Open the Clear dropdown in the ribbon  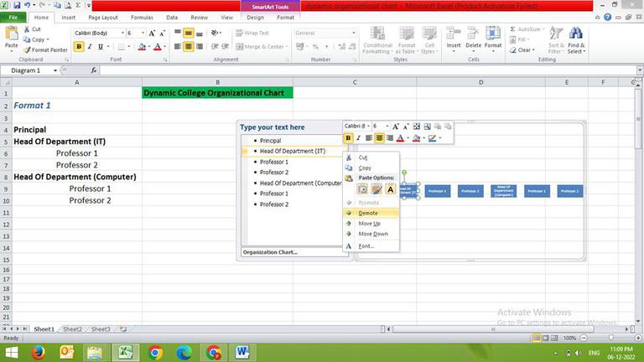tap(522, 50)
